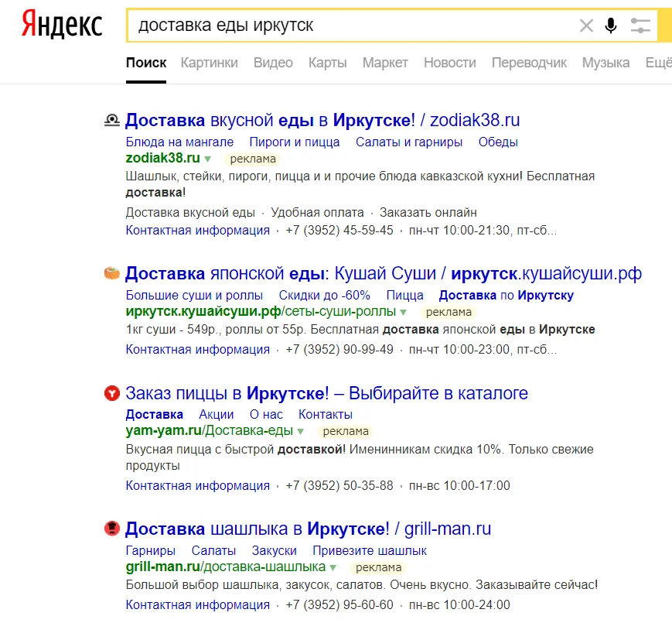
Task: Open О нас sitelink
Action: [266, 414]
